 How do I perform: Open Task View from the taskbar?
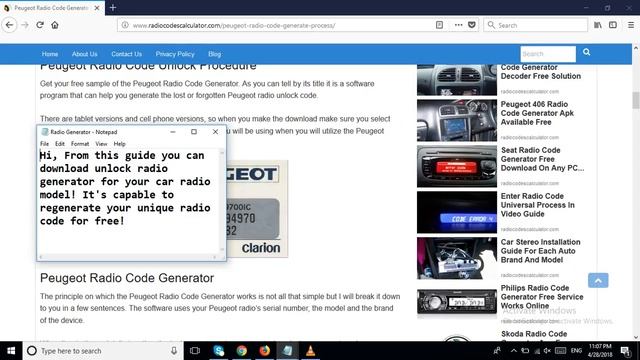[195, 351]
